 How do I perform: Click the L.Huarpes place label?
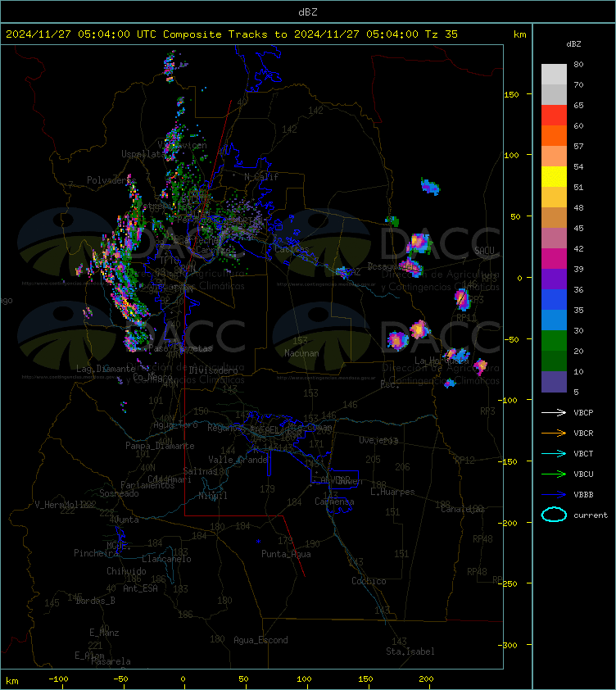[x=392, y=492]
